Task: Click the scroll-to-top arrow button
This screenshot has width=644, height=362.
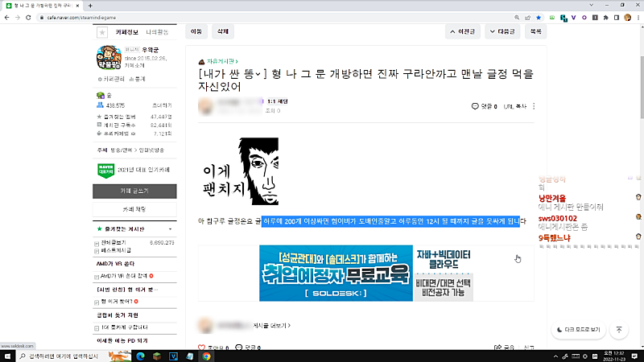Action: click(619, 330)
